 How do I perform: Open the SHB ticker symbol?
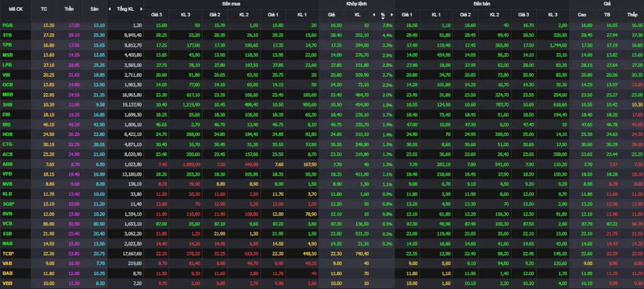pos(8,105)
